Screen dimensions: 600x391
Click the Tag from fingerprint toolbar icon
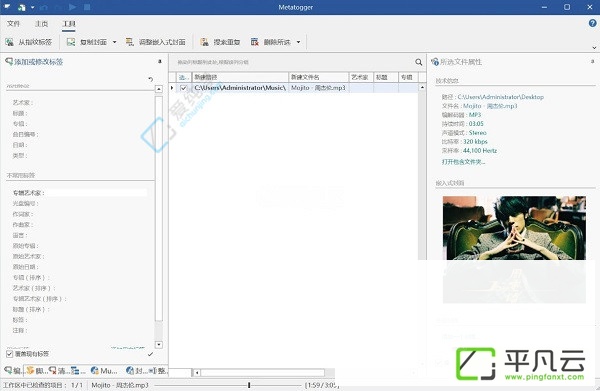click(9, 42)
